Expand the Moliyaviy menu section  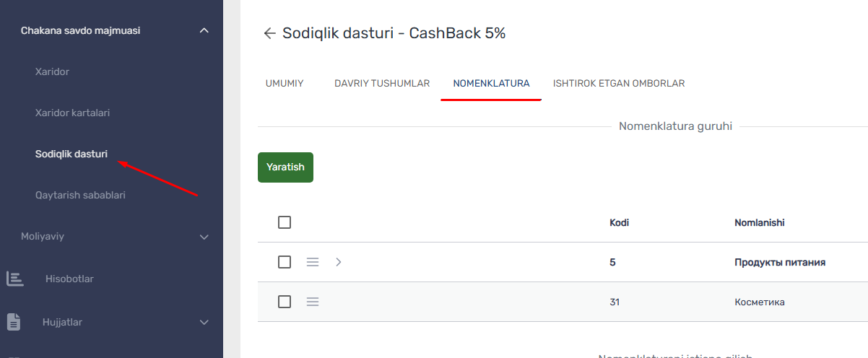pyautogui.click(x=204, y=237)
